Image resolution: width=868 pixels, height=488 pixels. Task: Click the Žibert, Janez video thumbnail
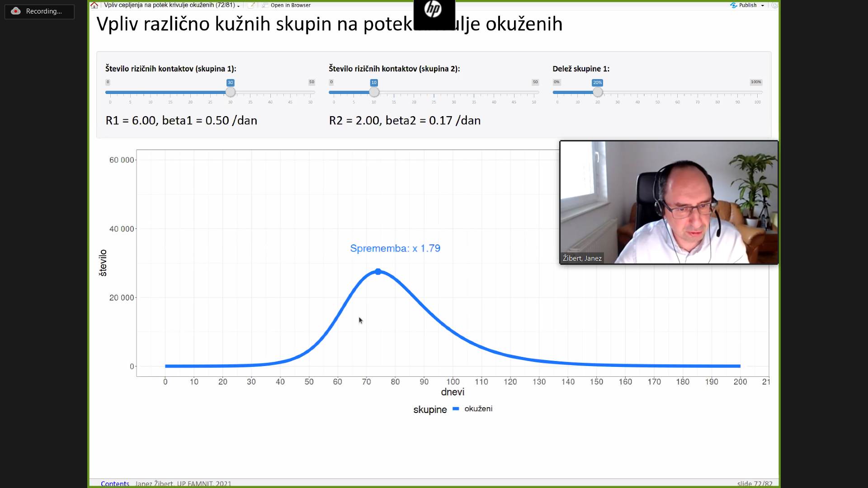669,202
